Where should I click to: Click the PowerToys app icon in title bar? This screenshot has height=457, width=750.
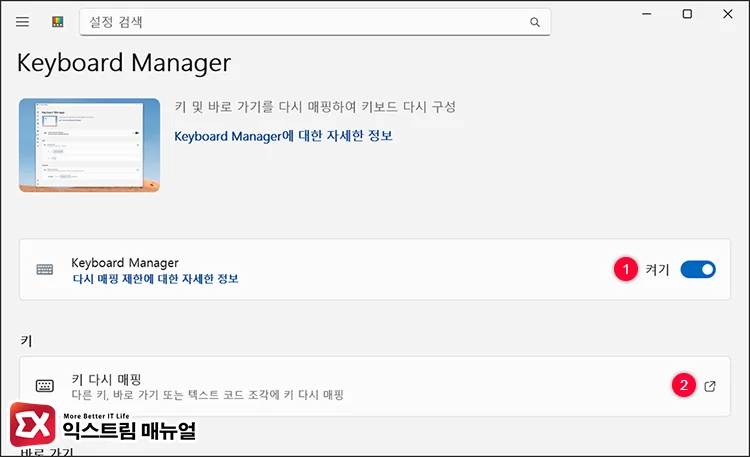(57, 22)
